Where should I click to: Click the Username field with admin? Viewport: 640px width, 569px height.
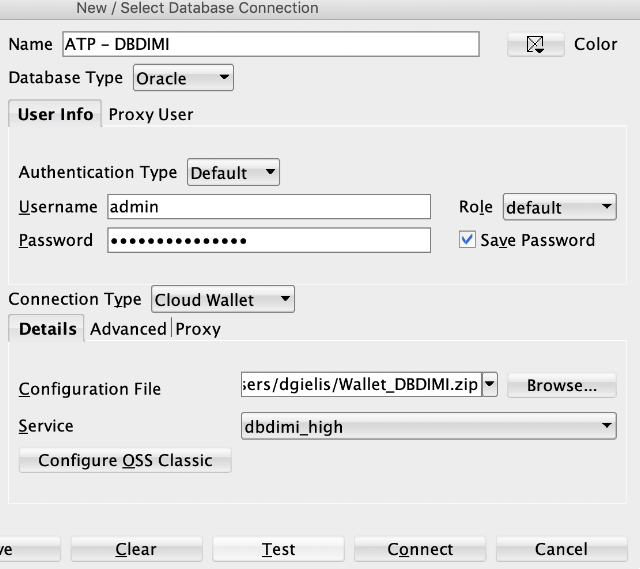coord(269,207)
